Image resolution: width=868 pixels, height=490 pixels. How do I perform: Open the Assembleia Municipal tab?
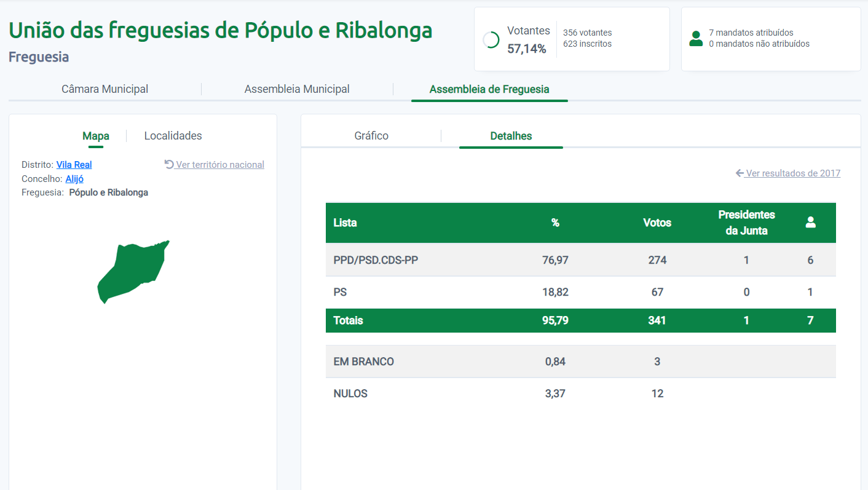(297, 89)
